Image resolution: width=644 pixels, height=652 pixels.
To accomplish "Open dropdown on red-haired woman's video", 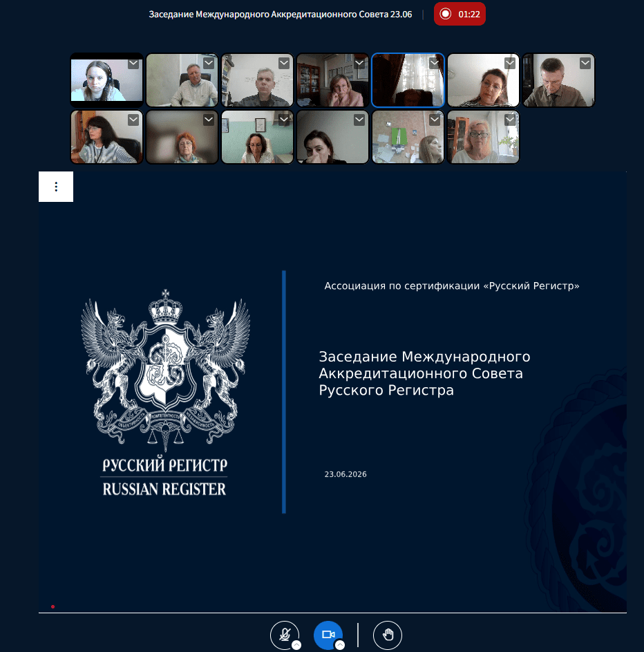I will pos(209,120).
